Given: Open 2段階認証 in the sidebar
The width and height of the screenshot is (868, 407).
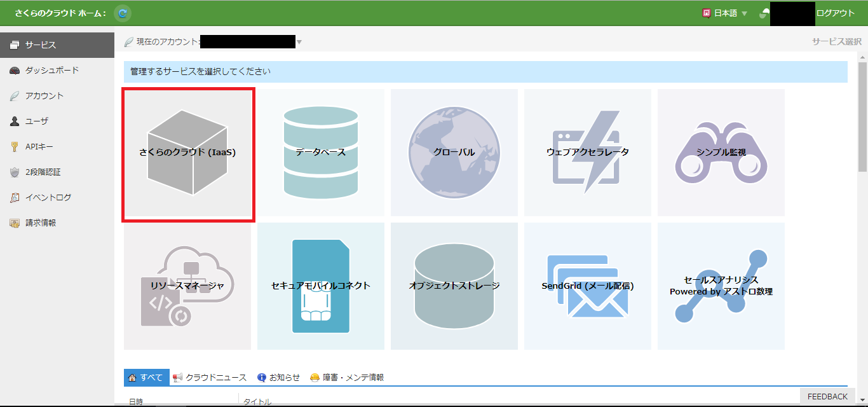Looking at the screenshot, I should [x=57, y=172].
